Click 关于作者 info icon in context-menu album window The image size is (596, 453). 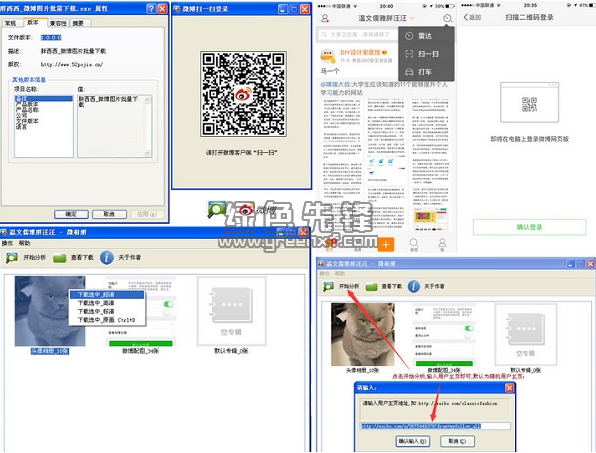tap(107, 257)
